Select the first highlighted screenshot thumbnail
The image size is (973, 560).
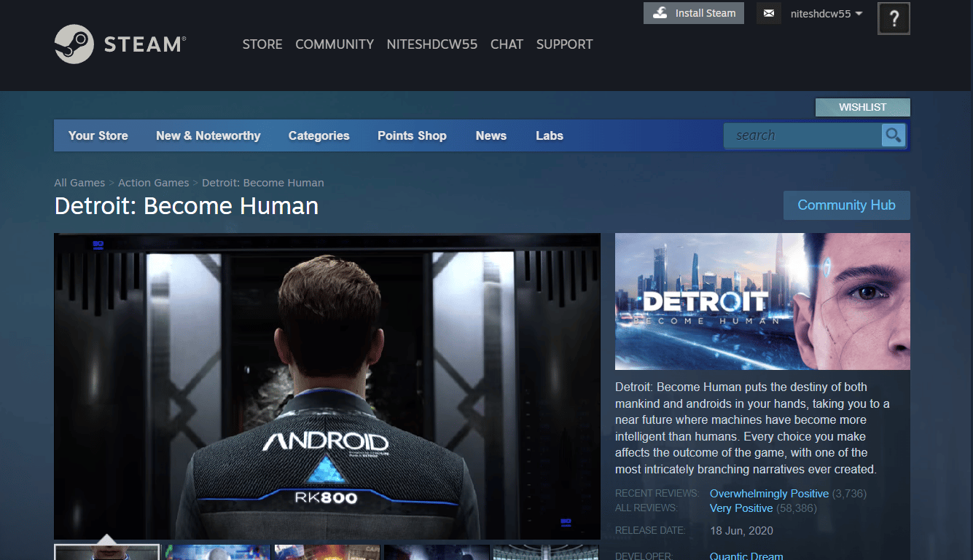pyautogui.click(x=107, y=553)
